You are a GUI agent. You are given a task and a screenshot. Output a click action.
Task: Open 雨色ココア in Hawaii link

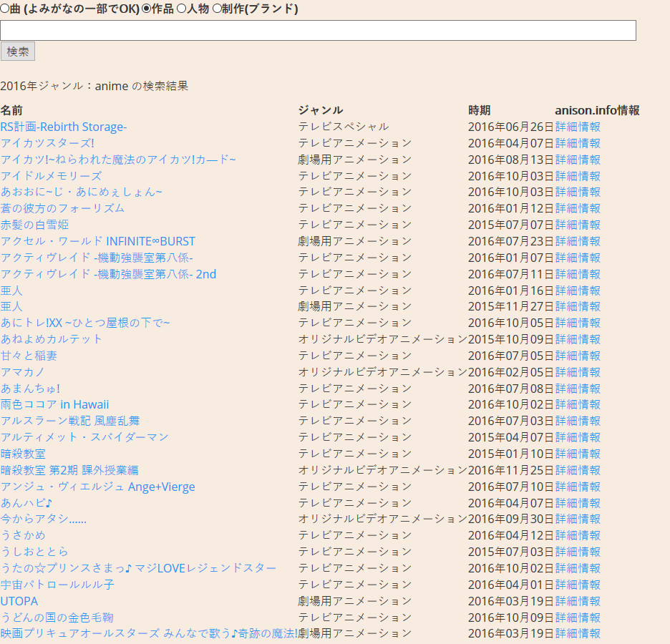click(x=54, y=404)
